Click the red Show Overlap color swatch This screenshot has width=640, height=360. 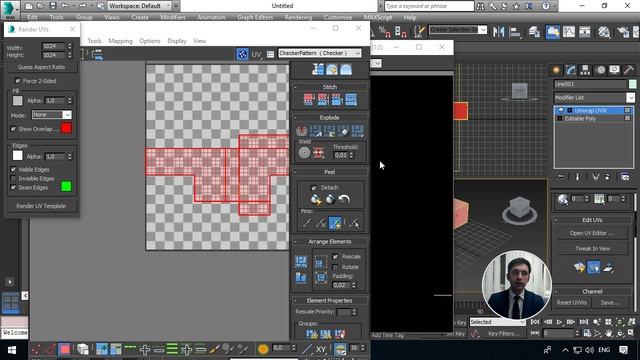click(x=66, y=128)
